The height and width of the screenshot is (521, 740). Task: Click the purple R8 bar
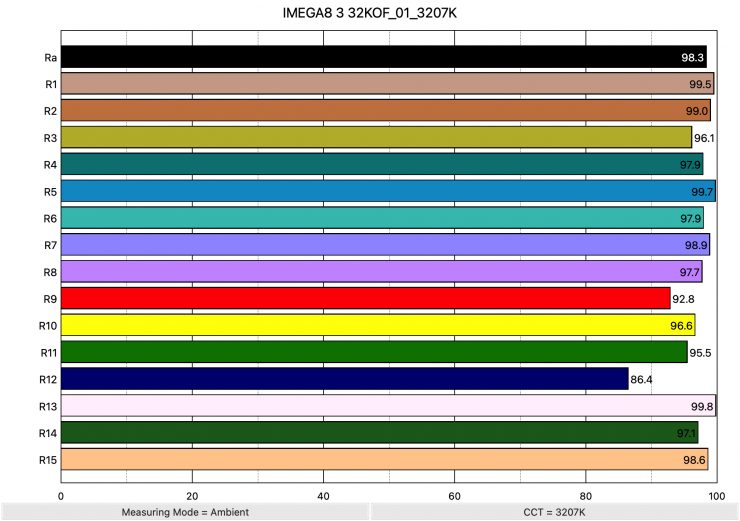pos(381,272)
